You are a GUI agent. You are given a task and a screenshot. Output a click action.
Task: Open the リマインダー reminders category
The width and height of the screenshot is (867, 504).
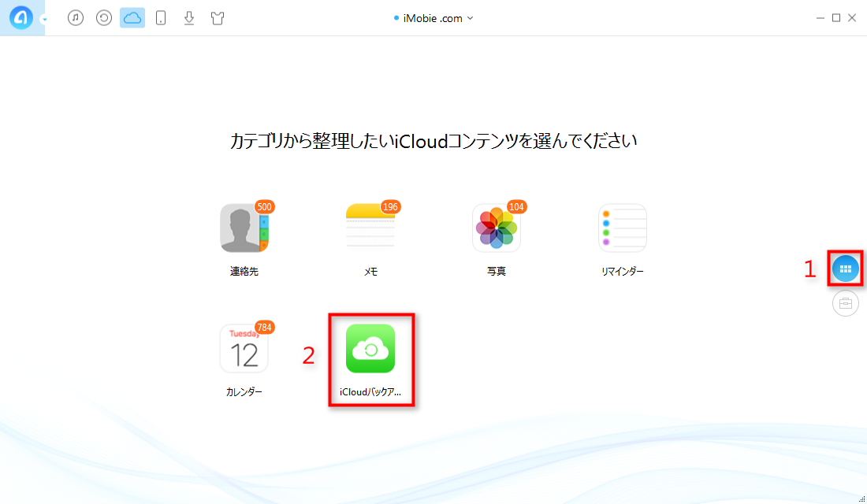623,228
